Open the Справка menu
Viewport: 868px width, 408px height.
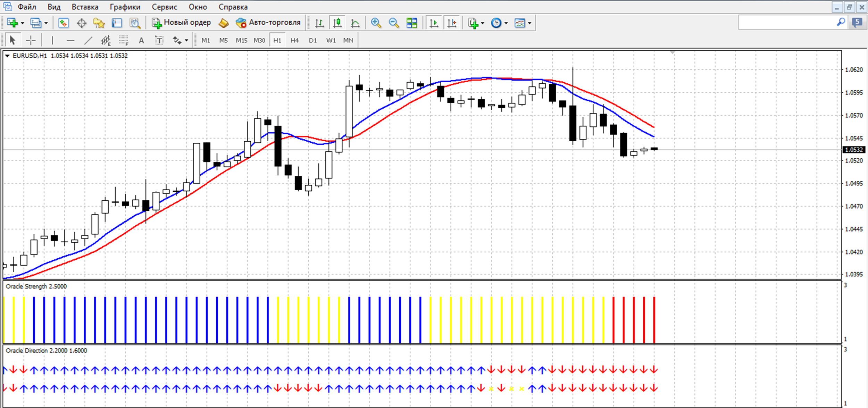233,7
